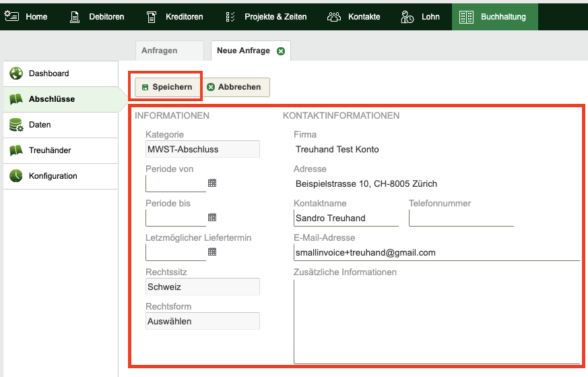Screen dimensions: 588x377
Task: Click the Abschlüsse book icon
Action: coord(16,99)
